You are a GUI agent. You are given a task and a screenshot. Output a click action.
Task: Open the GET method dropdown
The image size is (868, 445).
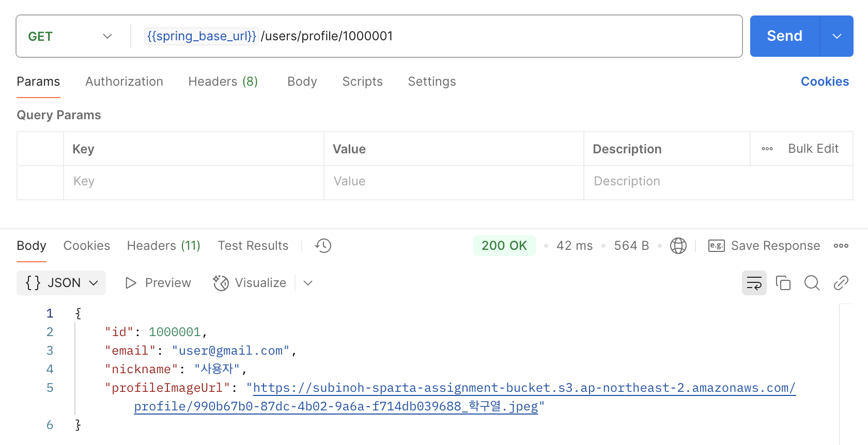tap(70, 36)
